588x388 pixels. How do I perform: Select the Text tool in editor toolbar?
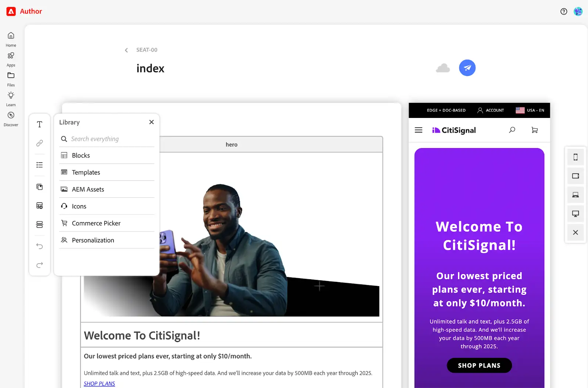[40, 124]
